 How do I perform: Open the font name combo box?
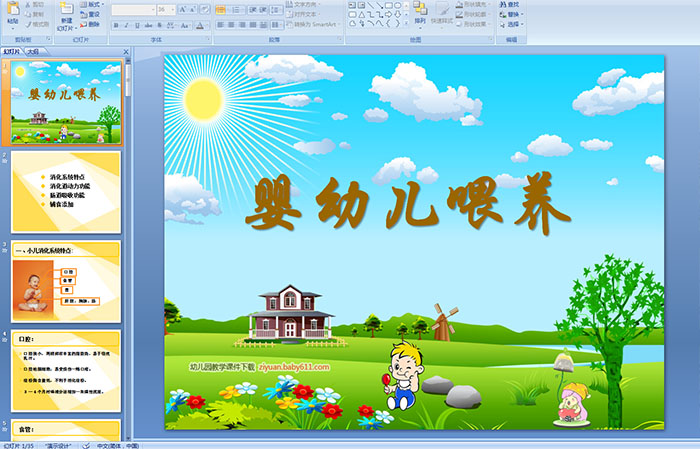[133, 9]
